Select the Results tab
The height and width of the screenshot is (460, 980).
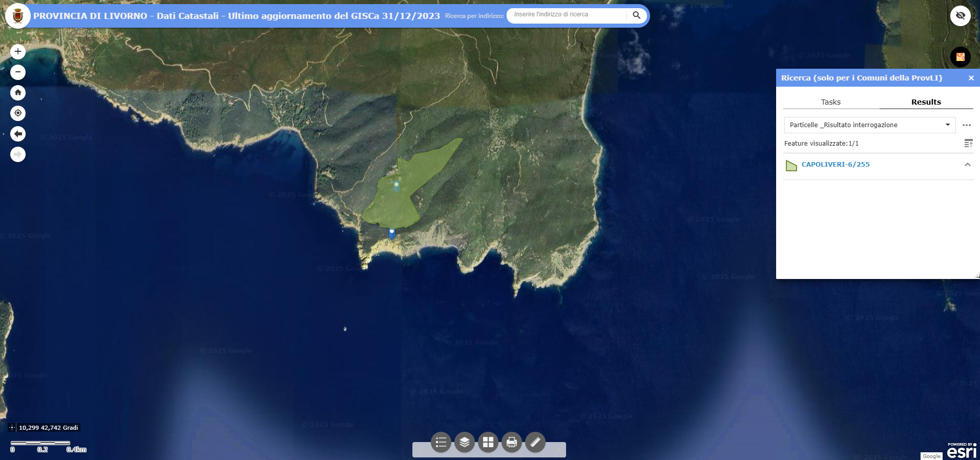(x=926, y=102)
